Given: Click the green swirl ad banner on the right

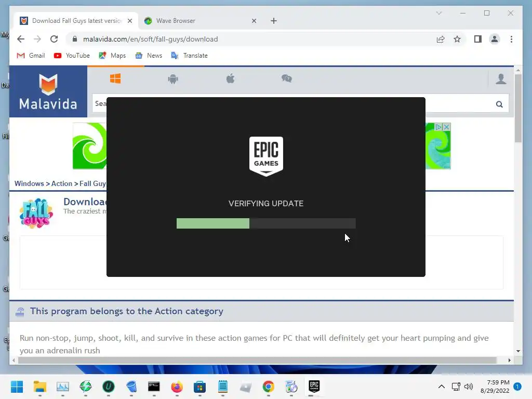Looking at the screenshot, I should [x=438, y=146].
